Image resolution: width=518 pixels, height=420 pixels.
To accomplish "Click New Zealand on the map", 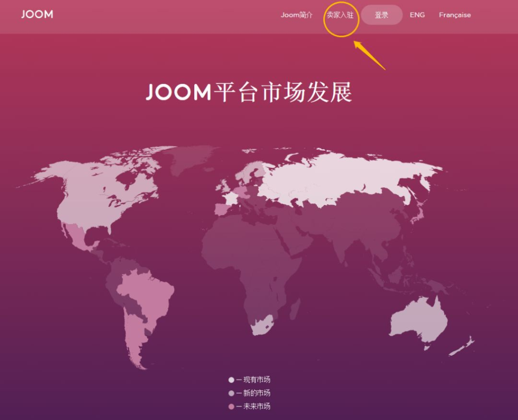I will coord(462,347).
